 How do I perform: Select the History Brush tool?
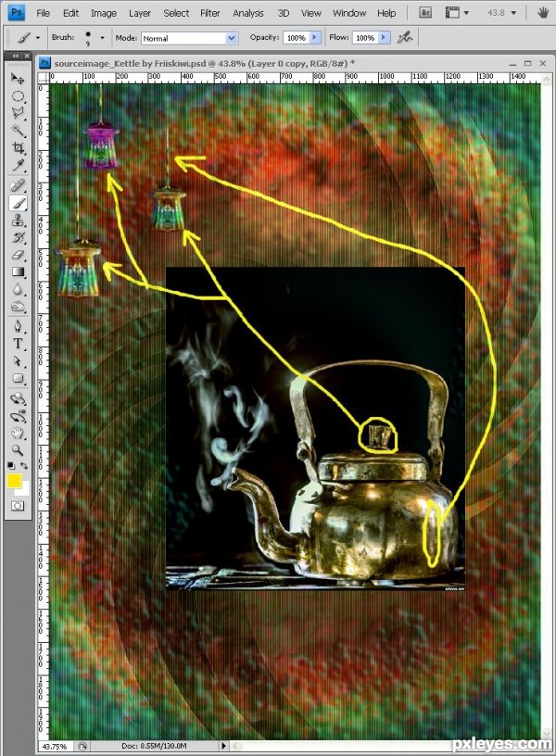pos(18,238)
